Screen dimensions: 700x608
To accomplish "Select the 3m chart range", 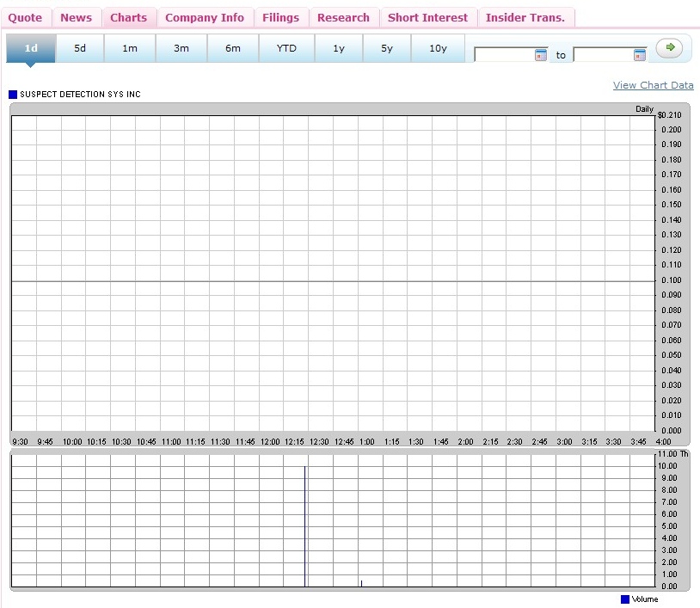I will [181, 48].
